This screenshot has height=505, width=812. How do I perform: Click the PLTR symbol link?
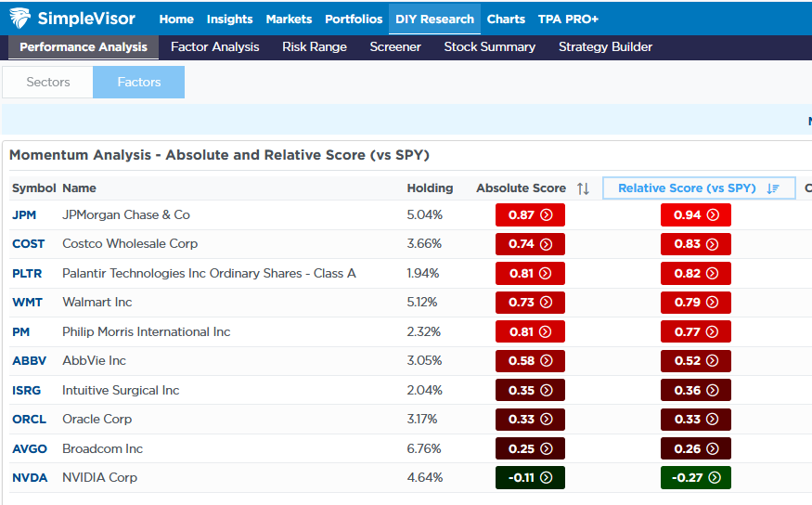[x=27, y=274]
